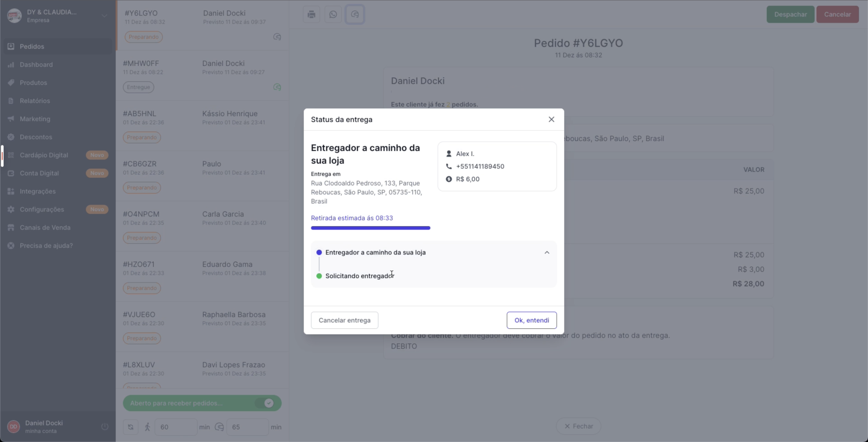Click the pickup estimate progress bar
The image size is (868, 442).
tap(370, 228)
